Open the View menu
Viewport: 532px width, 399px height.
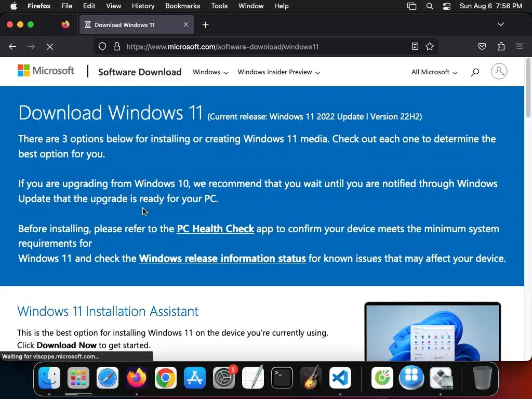(x=113, y=6)
